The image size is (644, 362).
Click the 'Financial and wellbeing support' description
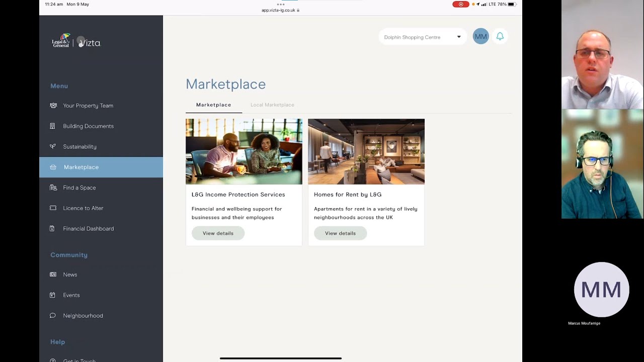pyautogui.click(x=236, y=213)
